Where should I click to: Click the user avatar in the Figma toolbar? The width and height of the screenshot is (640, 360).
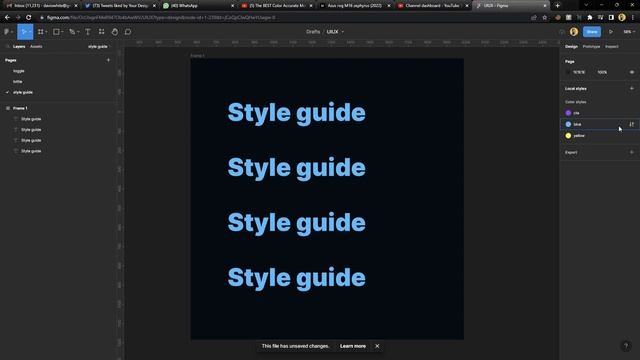pos(574,31)
